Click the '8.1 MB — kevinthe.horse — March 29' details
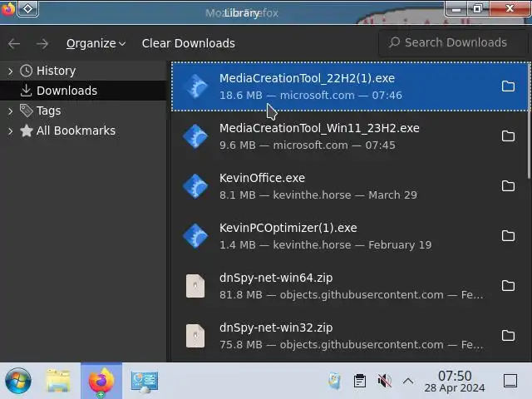 tap(318, 195)
